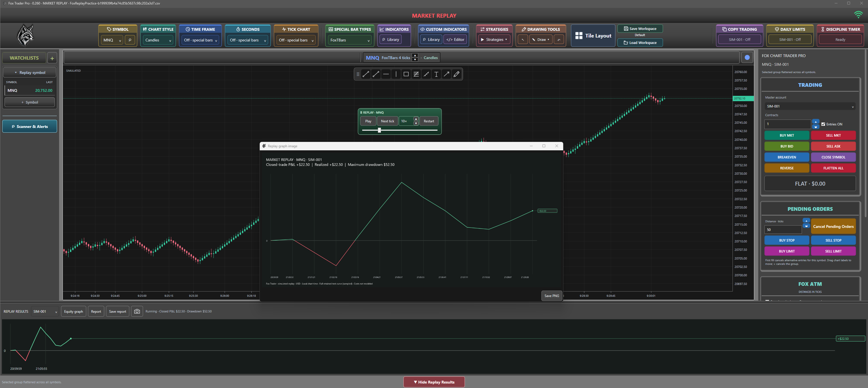The width and height of the screenshot is (868, 388).
Task: Click FLATTEN ALL
Action: pyautogui.click(x=833, y=168)
